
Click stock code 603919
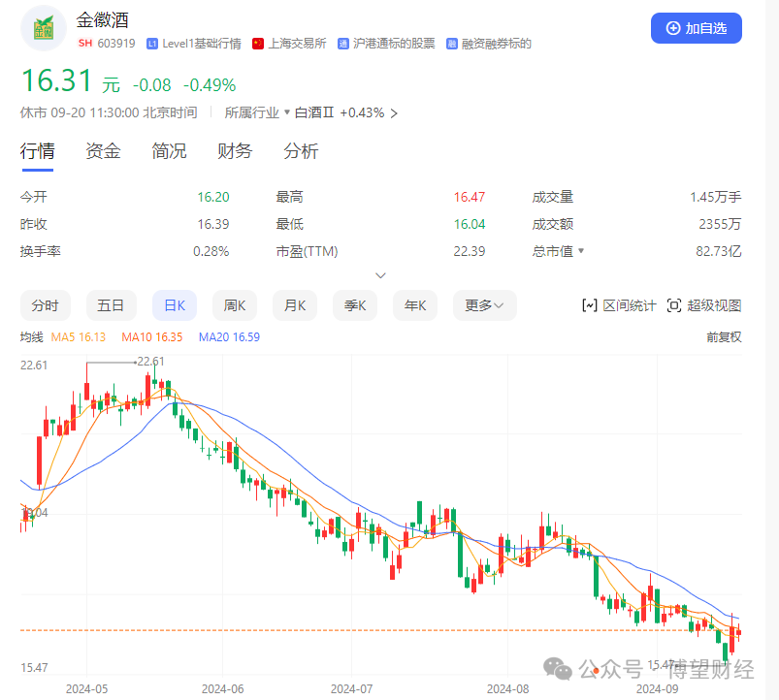116,44
